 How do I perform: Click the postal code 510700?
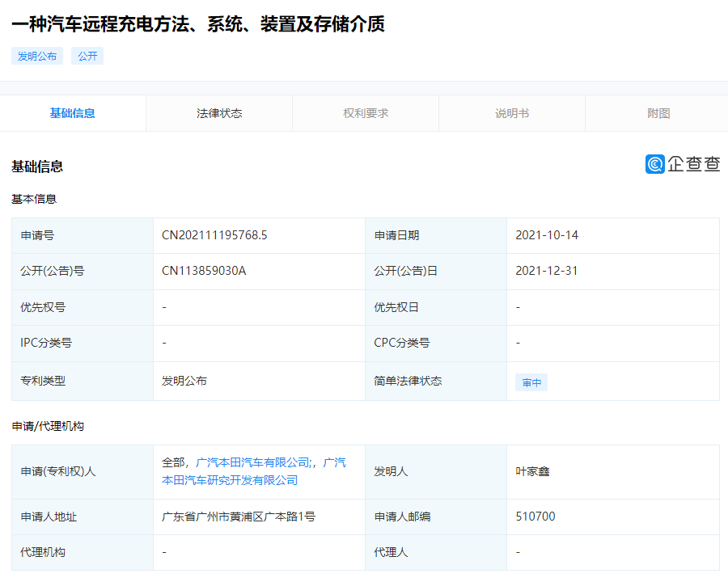(535, 517)
